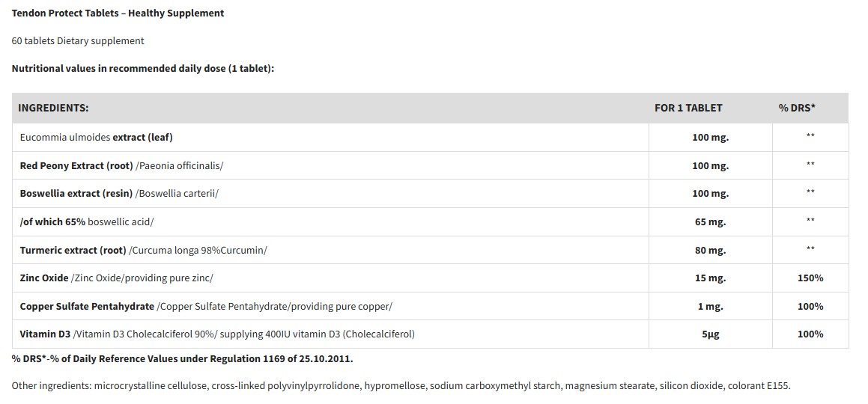
Task: Select the INGREDIENTS column header
Action: pyautogui.click(x=53, y=108)
